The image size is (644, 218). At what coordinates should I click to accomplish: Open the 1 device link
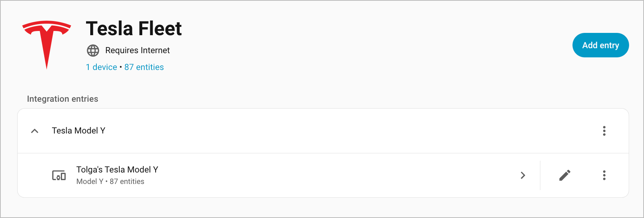101,67
